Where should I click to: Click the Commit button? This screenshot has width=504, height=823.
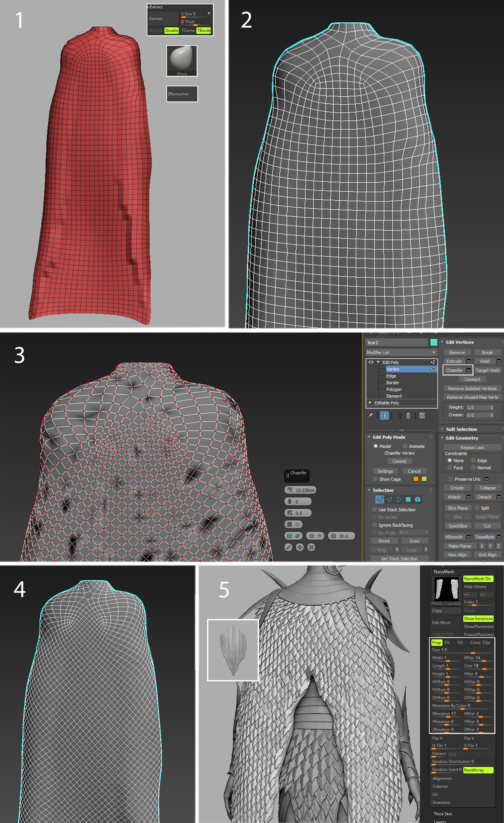tap(399, 461)
